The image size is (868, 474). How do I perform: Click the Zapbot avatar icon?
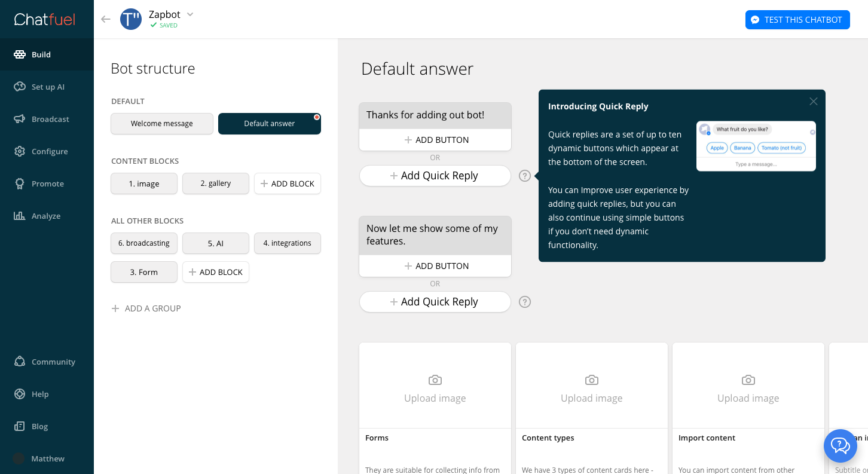point(131,19)
